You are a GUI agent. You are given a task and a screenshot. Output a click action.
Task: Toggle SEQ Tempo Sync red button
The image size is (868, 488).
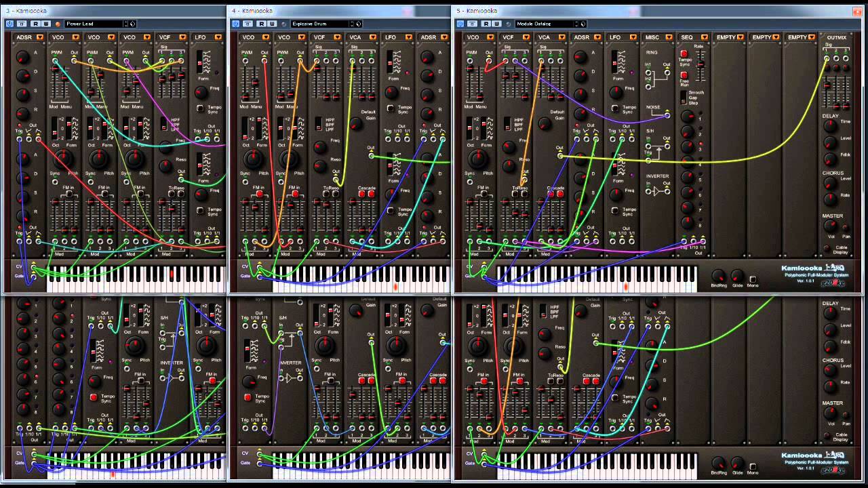[x=684, y=54]
